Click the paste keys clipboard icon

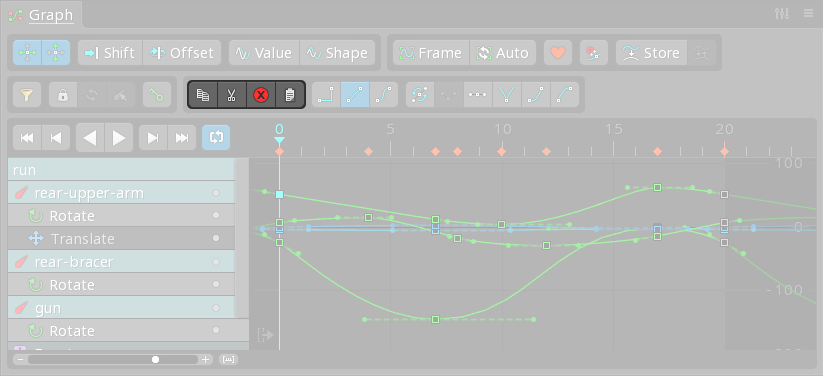click(x=290, y=95)
